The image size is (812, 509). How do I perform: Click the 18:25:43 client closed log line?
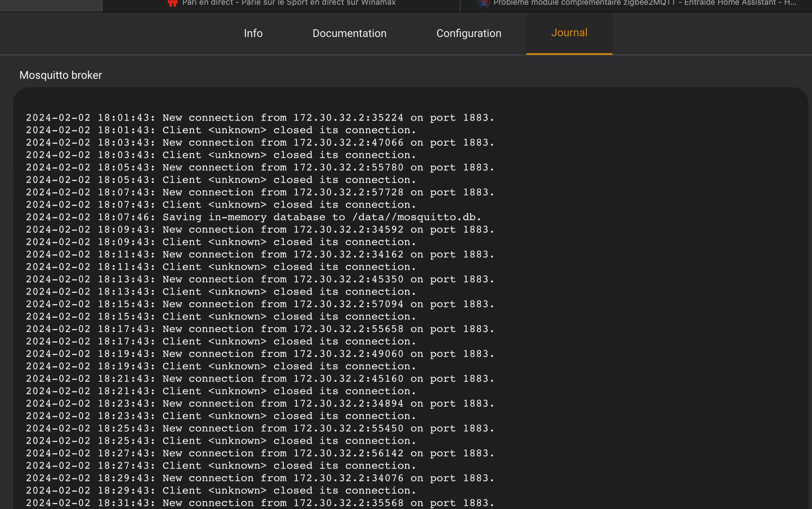click(221, 440)
